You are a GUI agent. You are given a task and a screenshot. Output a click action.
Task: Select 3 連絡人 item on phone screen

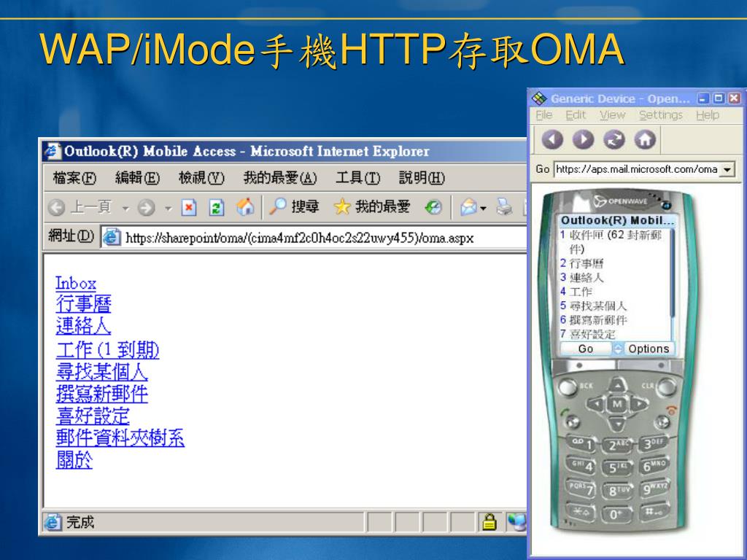pyautogui.click(x=581, y=278)
